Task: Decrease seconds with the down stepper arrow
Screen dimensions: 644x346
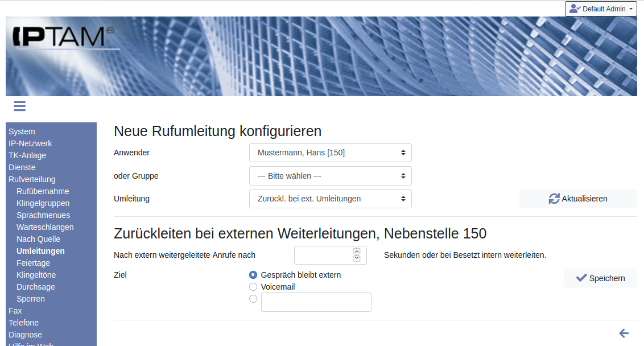Action: click(x=357, y=259)
